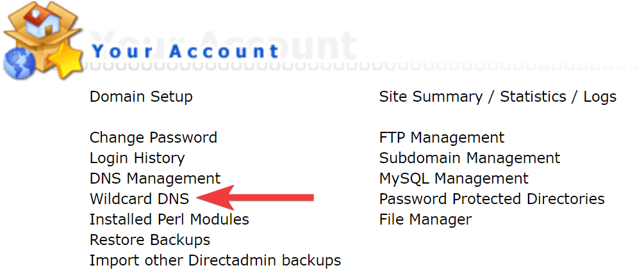Open the Change Password page
The height and width of the screenshot is (277, 644).
pos(153,138)
